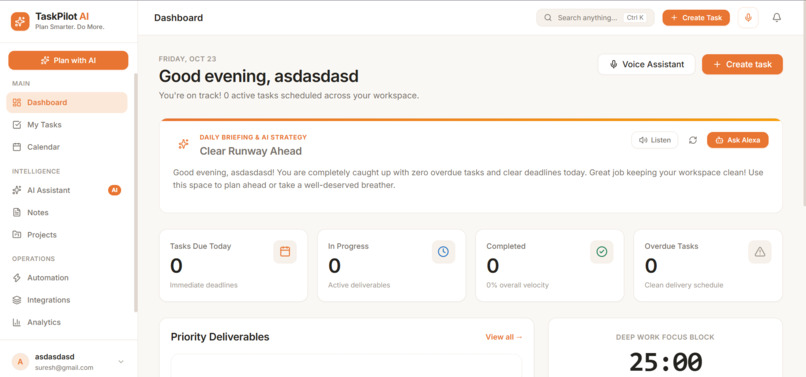The image size is (806, 377).
Task: Click the refresh icon in Daily Briefing
Action: pyautogui.click(x=692, y=140)
